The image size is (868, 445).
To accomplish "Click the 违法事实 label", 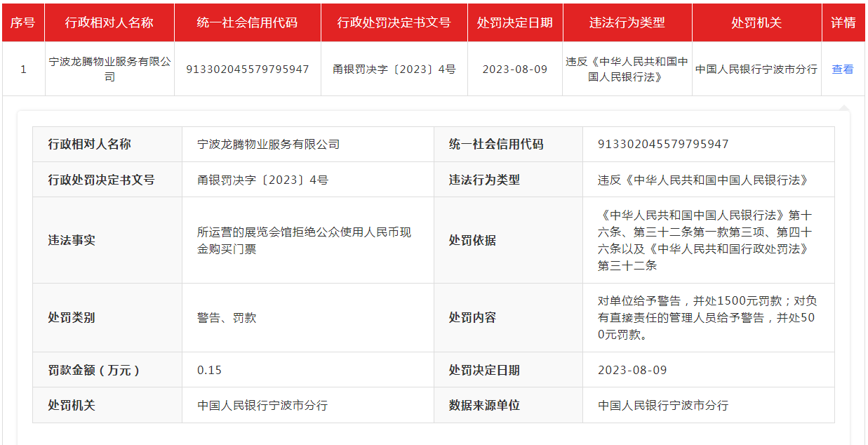I will tap(72, 240).
